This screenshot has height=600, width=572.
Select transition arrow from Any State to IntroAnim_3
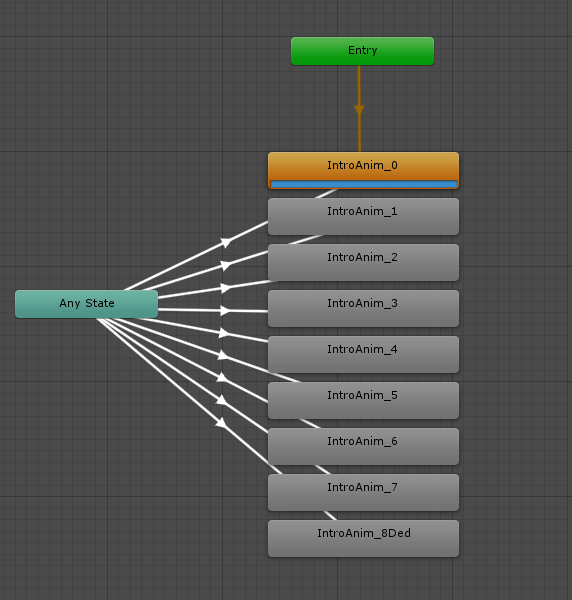pyautogui.click(x=226, y=310)
